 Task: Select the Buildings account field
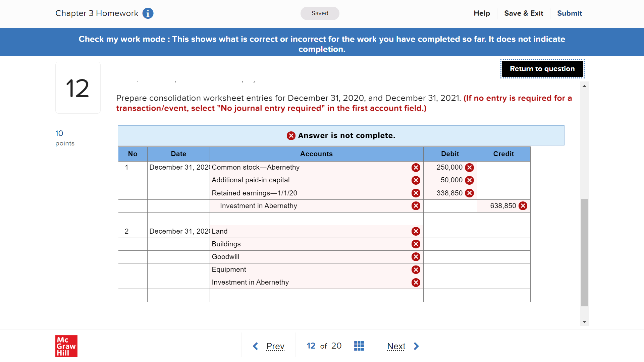point(309,244)
